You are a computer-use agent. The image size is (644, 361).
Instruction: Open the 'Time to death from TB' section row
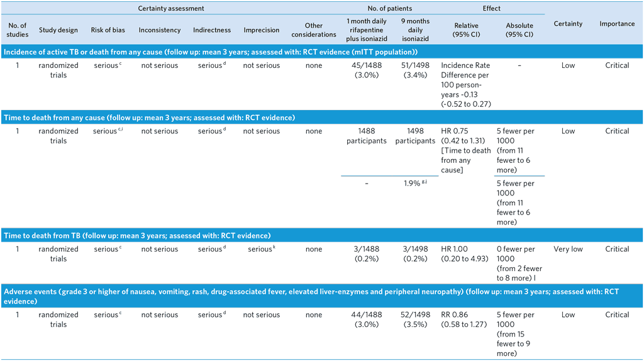(x=137, y=235)
